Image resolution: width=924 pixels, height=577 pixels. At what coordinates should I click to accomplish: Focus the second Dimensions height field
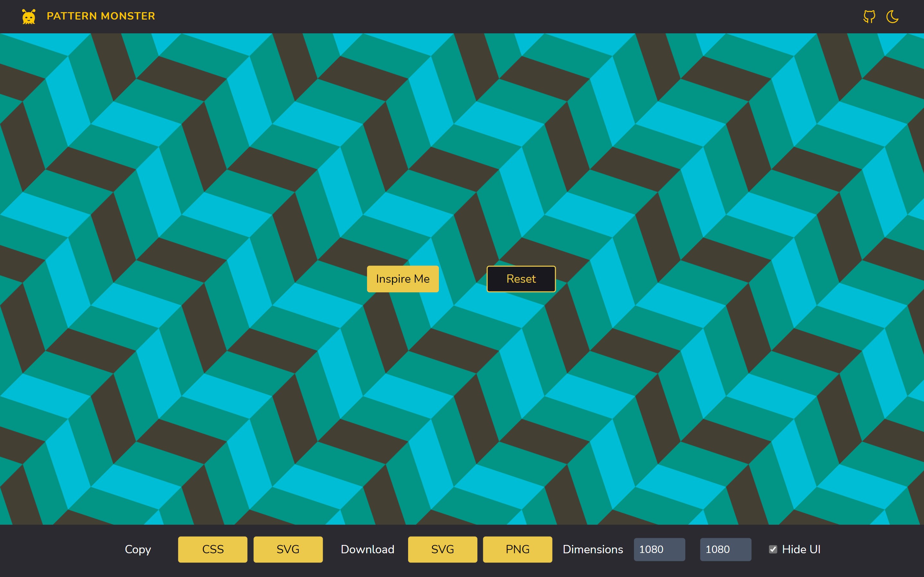coord(725,549)
